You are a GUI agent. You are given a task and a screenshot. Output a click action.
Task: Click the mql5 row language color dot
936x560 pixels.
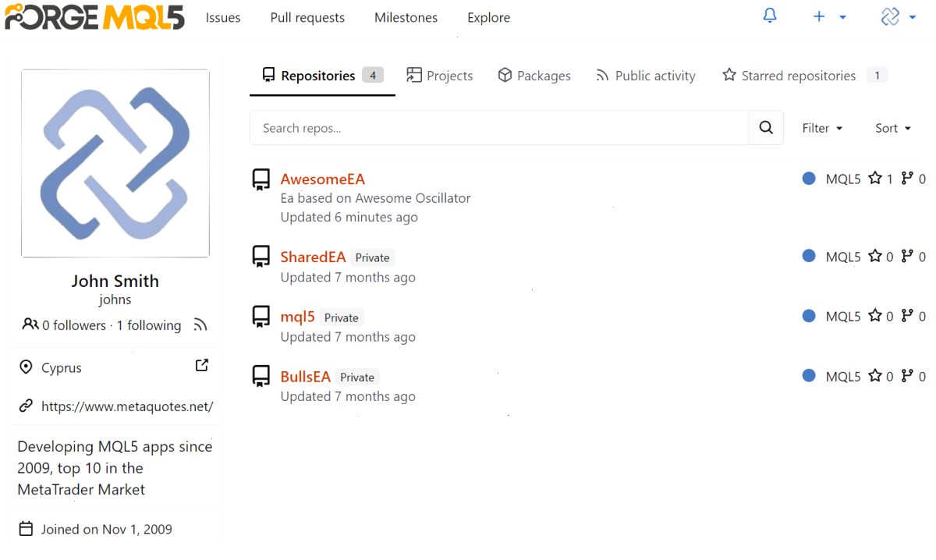809,316
